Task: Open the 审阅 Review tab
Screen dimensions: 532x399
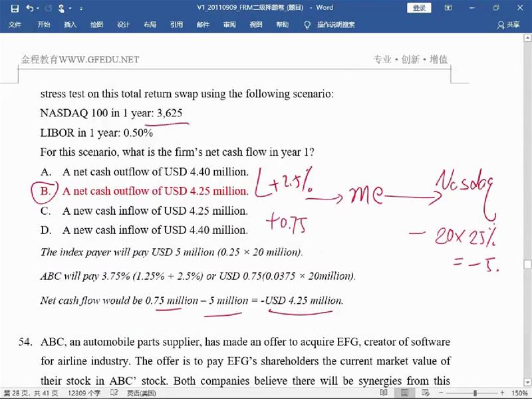Action: [229, 25]
